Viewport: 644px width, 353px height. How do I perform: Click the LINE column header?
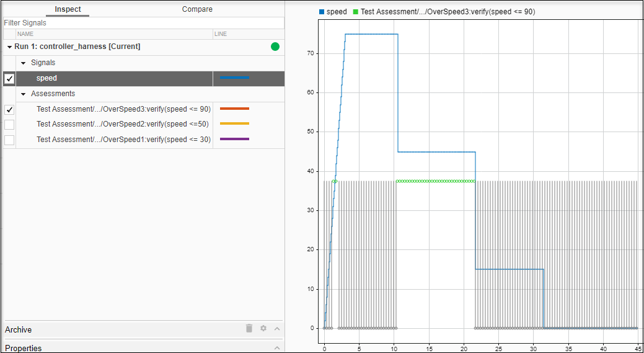[221, 34]
